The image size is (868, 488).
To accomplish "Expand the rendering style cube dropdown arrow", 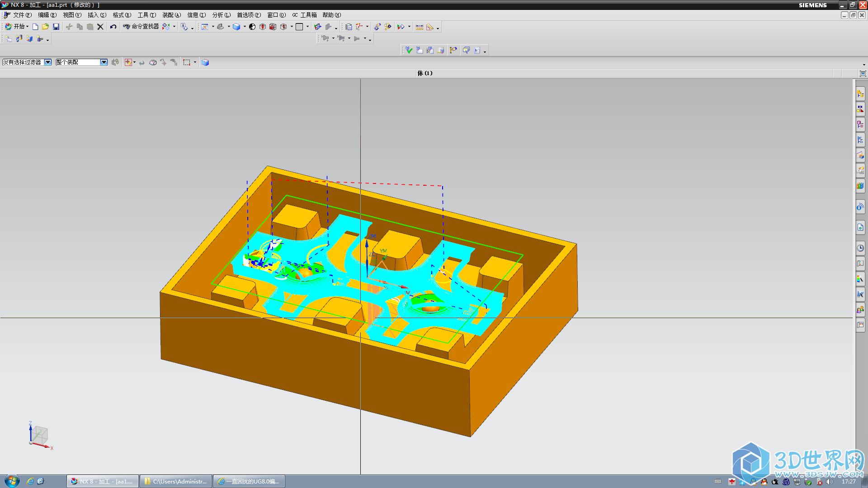I will [245, 27].
